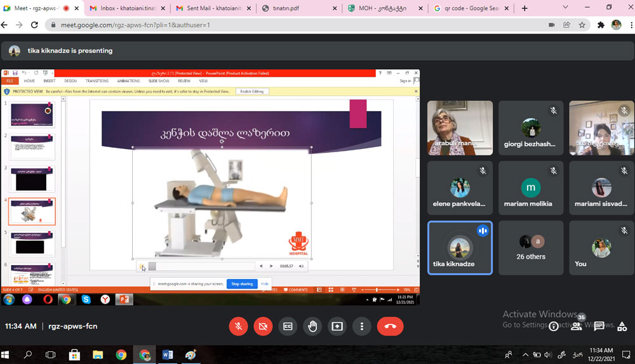Open Word from the Windows taskbar
Image resolution: width=635 pixels, height=364 pixels.
point(168,354)
